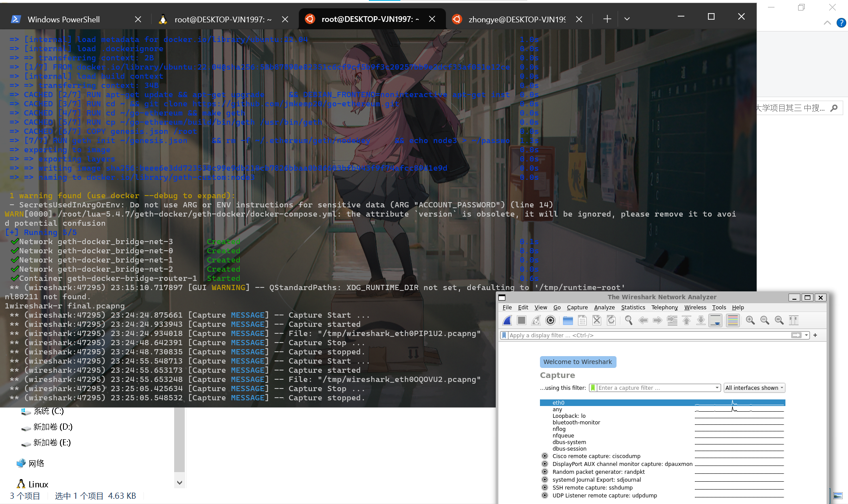The width and height of the screenshot is (848, 504).
Task: Click the Find packet magnifier icon
Action: point(628,320)
